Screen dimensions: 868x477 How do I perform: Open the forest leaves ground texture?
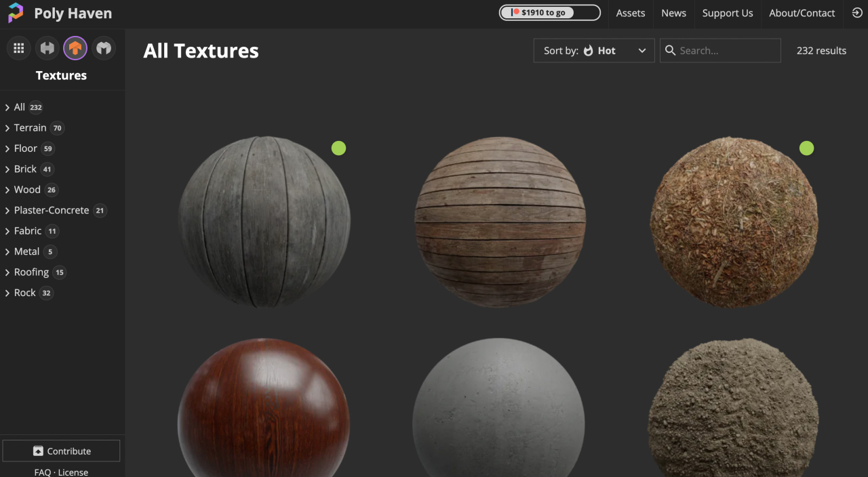tap(734, 222)
